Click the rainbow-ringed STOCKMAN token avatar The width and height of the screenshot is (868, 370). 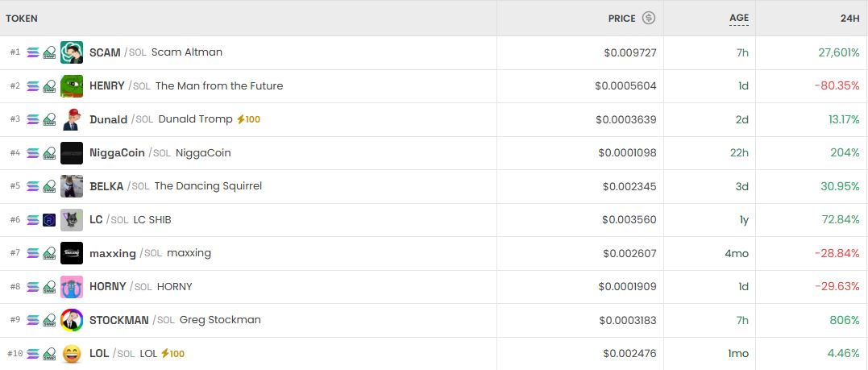72,320
